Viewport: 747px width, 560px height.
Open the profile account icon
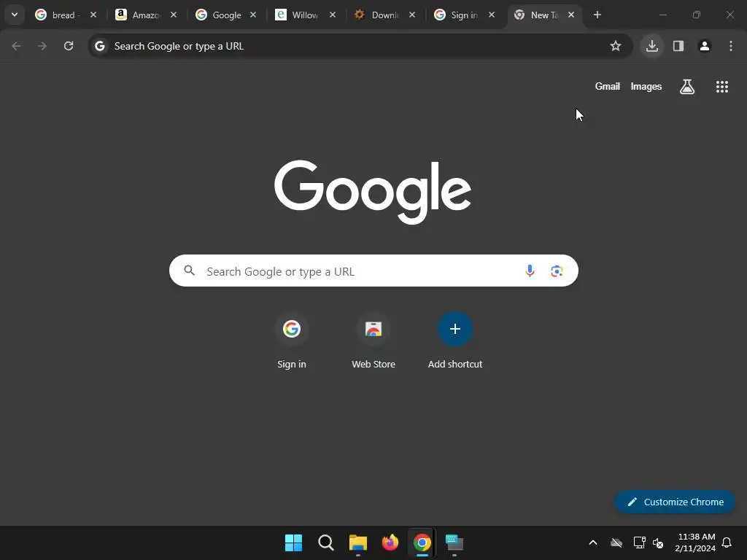tap(705, 46)
